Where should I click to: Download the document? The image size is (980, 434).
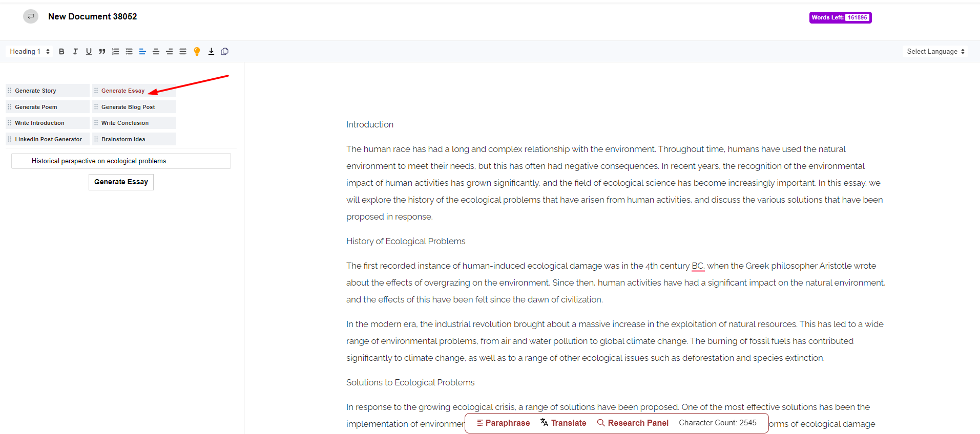tap(211, 51)
